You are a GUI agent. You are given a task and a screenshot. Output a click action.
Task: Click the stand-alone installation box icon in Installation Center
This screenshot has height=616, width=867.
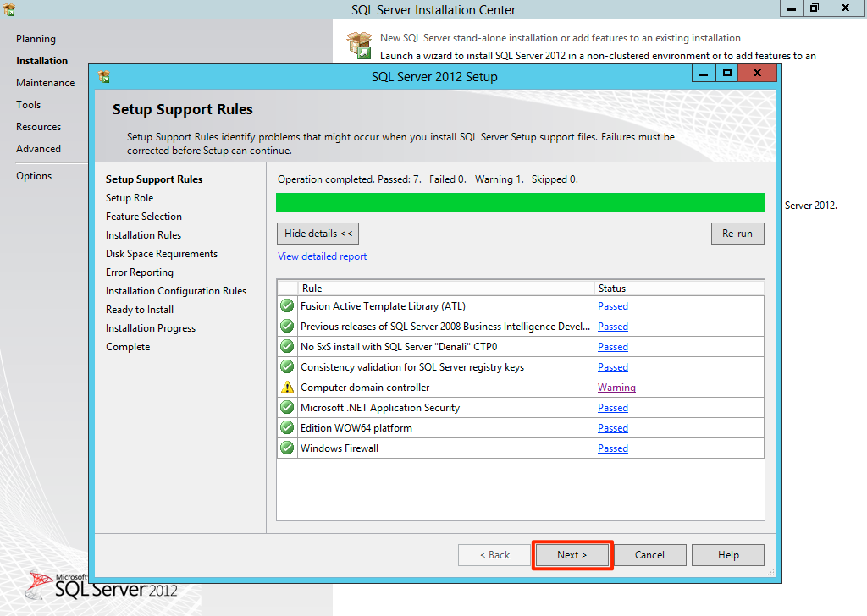359,46
